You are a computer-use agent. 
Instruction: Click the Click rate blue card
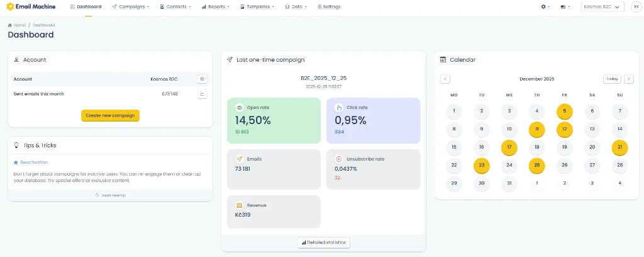[x=374, y=120]
